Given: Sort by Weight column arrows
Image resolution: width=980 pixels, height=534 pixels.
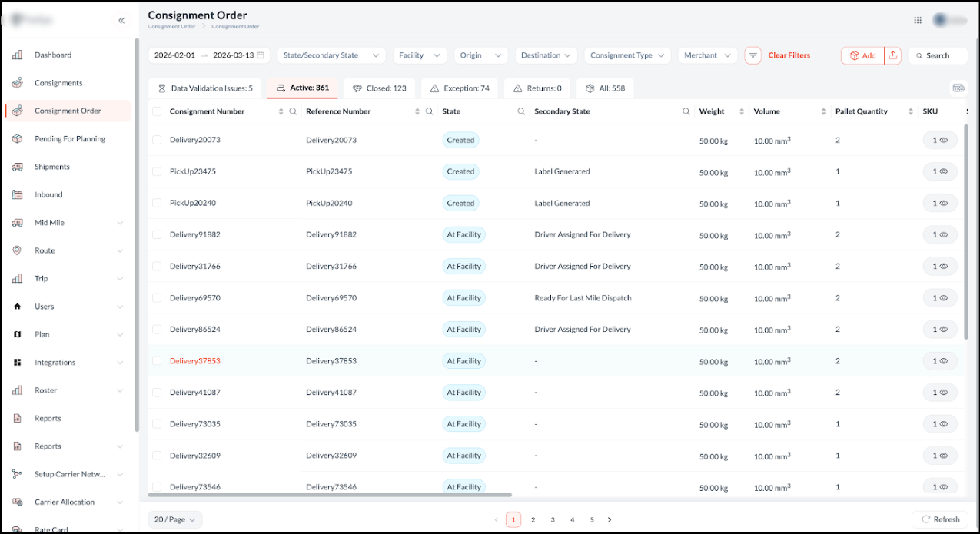Looking at the screenshot, I should click(742, 112).
